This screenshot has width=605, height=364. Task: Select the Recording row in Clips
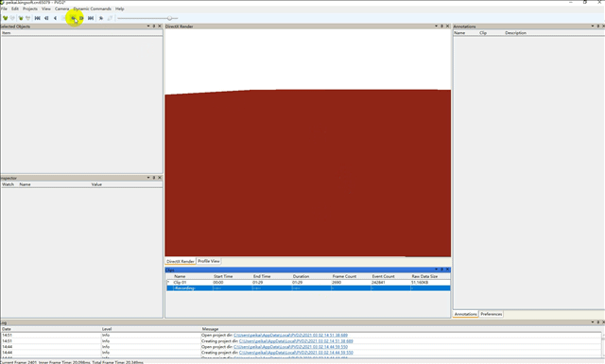pyautogui.click(x=308, y=288)
